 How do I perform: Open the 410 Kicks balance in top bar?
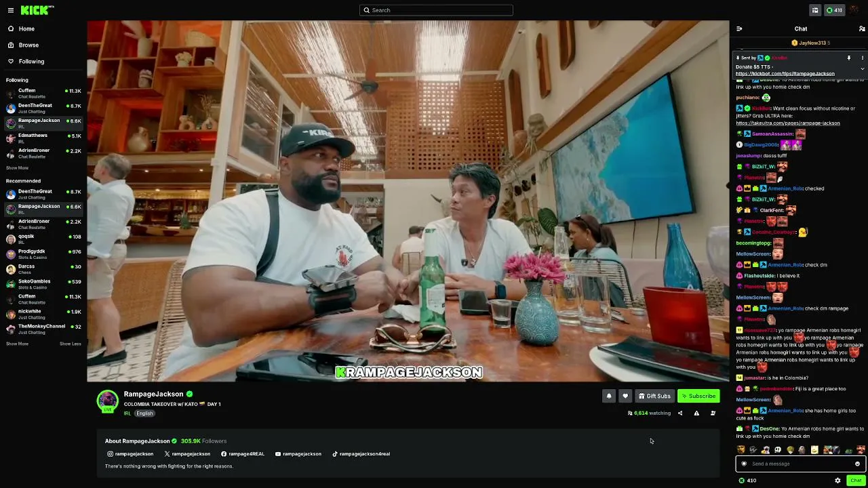[834, 10]
